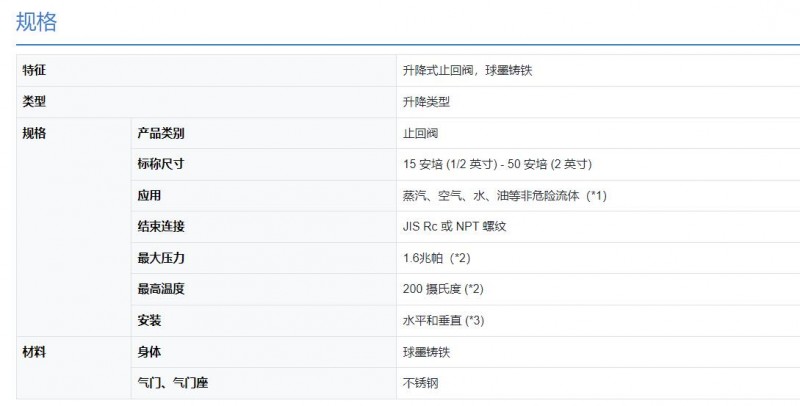Click the JIS Rc 或 NPT 螺纹 value

[x=455, y=226]
